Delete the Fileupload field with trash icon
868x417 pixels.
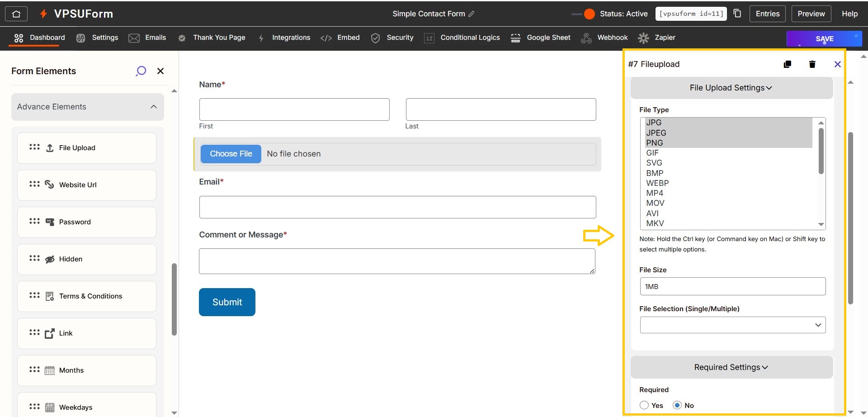812,64
